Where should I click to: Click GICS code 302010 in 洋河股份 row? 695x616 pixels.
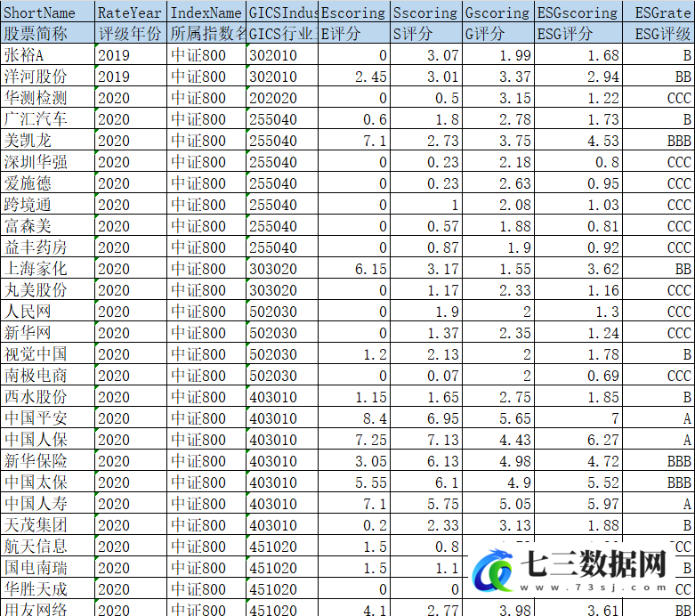(282, 76)
